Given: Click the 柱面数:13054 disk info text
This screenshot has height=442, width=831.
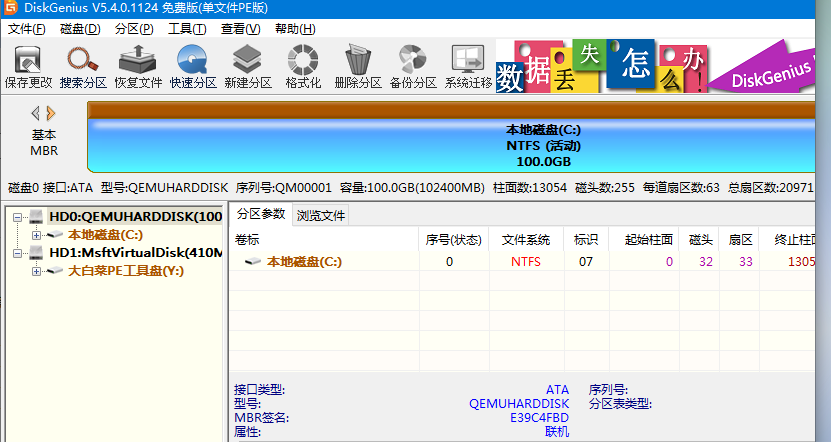Looking at the screenshot, I should pyautogui.click(x=529, y=188).
